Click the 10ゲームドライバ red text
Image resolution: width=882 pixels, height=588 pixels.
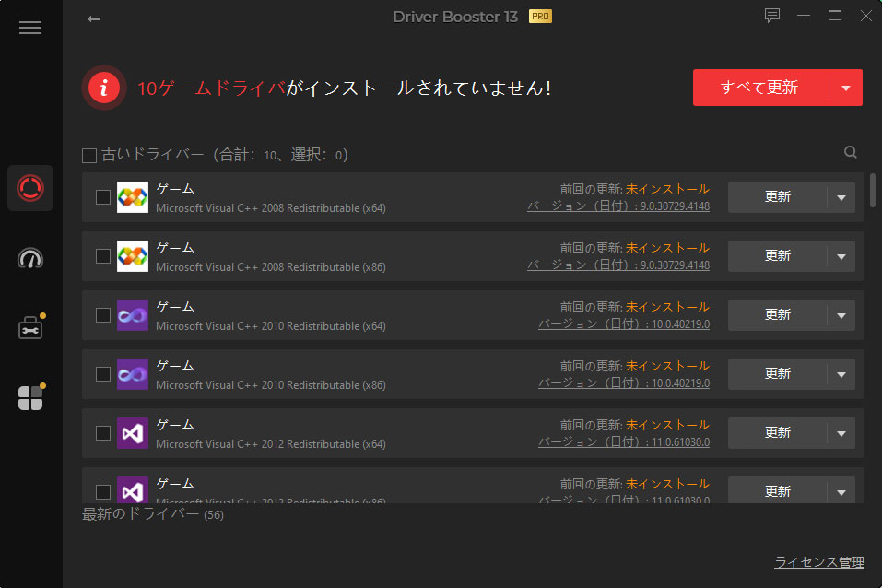tap(211, 88)
